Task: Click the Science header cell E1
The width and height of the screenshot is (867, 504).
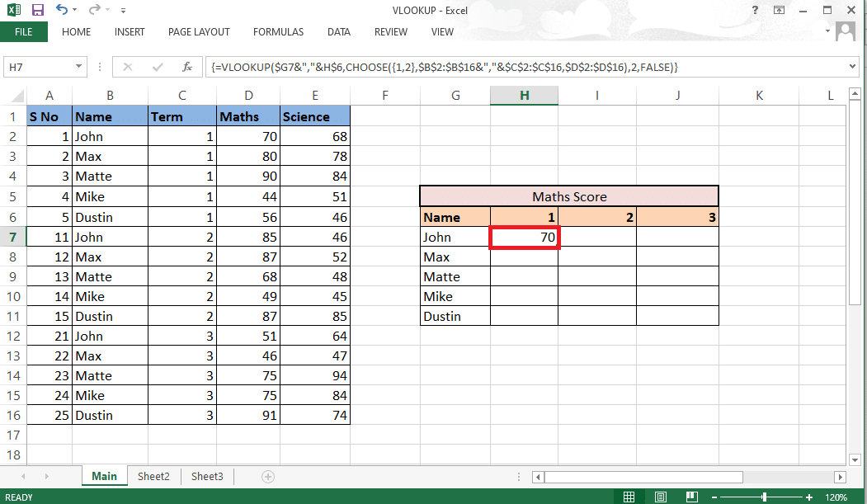Action: 315,116
